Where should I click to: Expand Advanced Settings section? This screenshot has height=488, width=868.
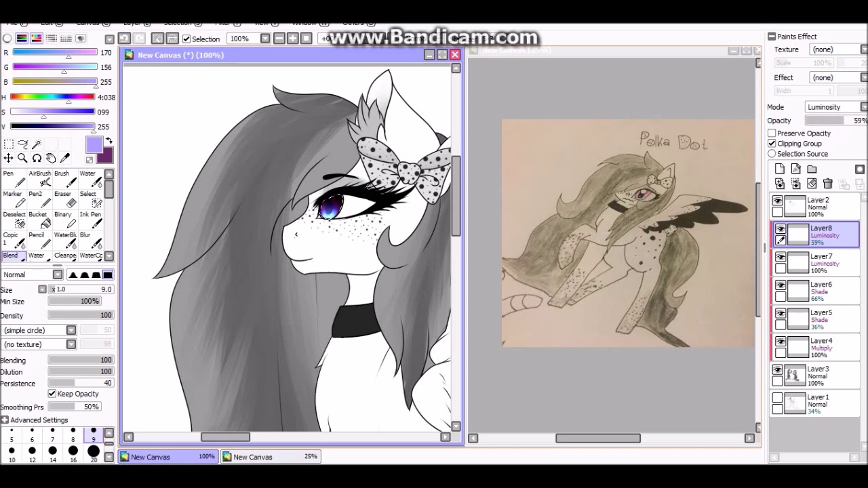click(x=5, y=420)
